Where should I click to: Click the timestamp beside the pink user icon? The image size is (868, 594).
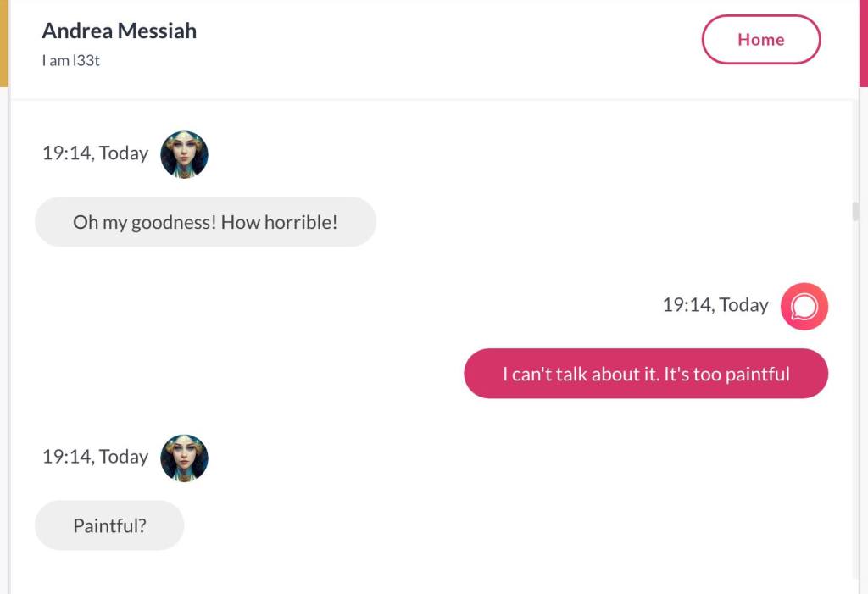click(715, 305)
